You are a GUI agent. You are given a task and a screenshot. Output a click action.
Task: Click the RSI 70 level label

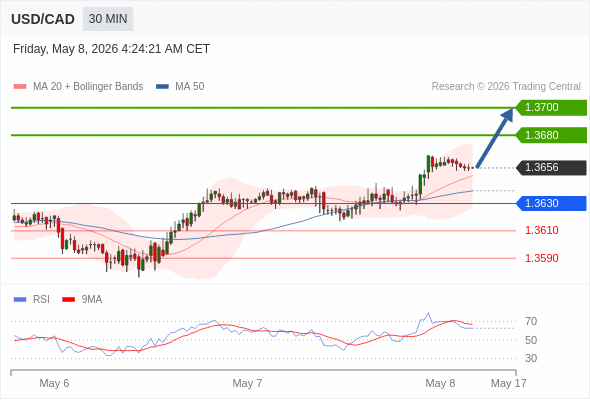531,321
